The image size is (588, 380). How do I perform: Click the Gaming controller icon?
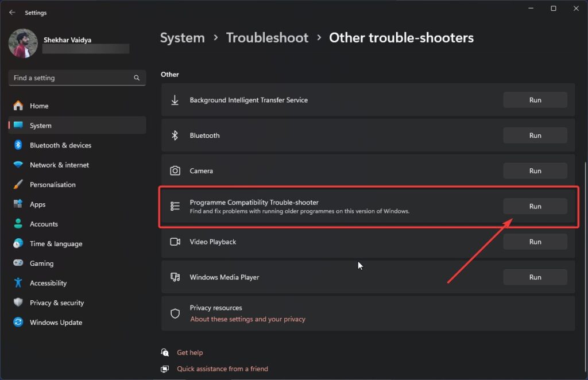point(18,263)
